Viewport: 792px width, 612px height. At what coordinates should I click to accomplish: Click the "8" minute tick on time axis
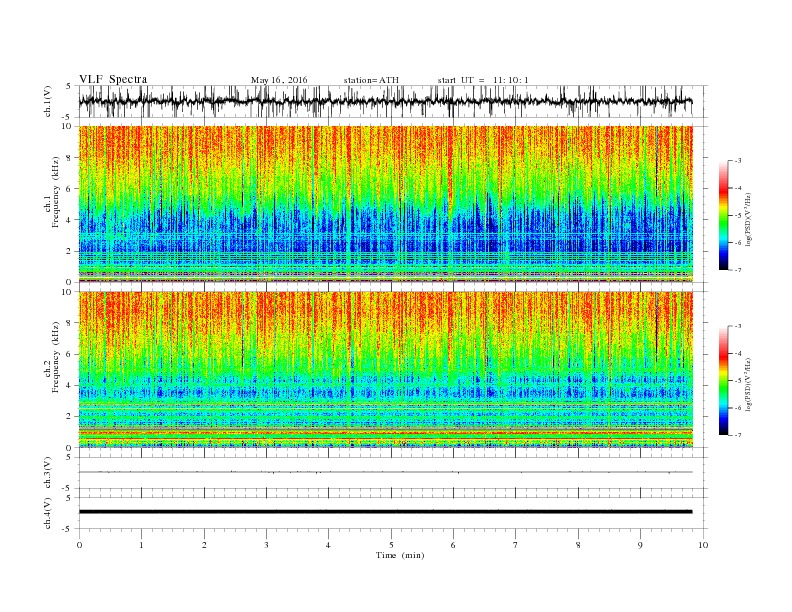(x=578, y=545)
